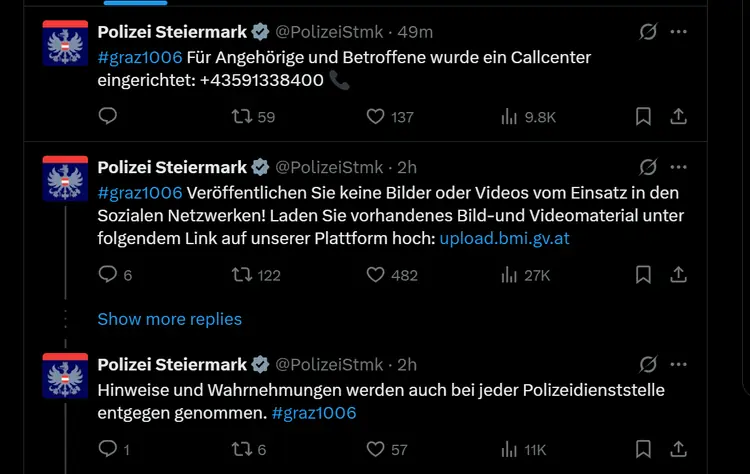Bookmark the Callcenter tweet

pos(643,116)
